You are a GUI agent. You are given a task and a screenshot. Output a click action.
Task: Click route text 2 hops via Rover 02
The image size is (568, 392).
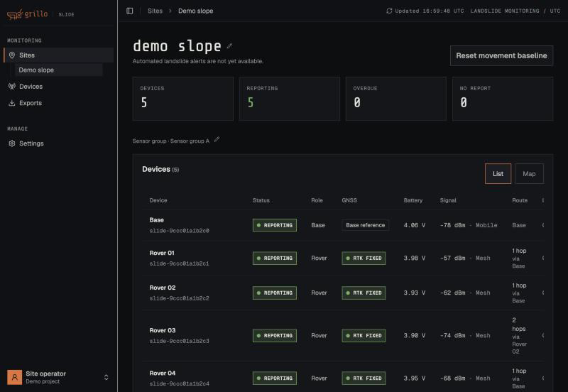point(520,335)
